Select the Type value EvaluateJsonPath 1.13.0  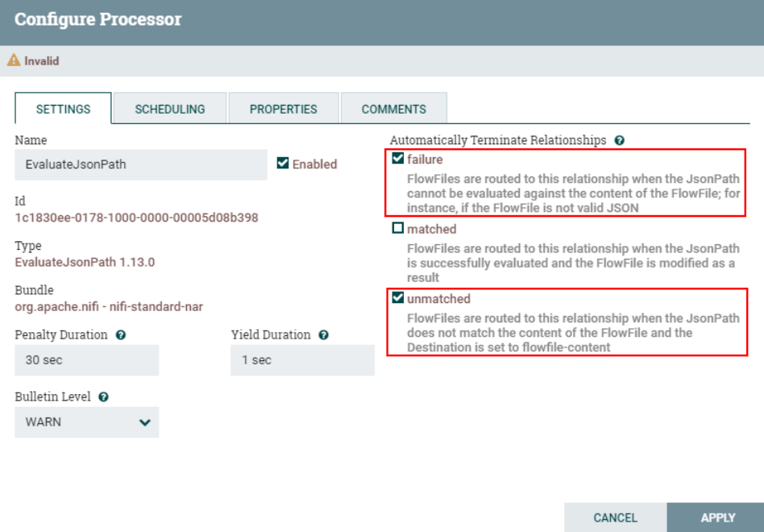tap(85, 262)
